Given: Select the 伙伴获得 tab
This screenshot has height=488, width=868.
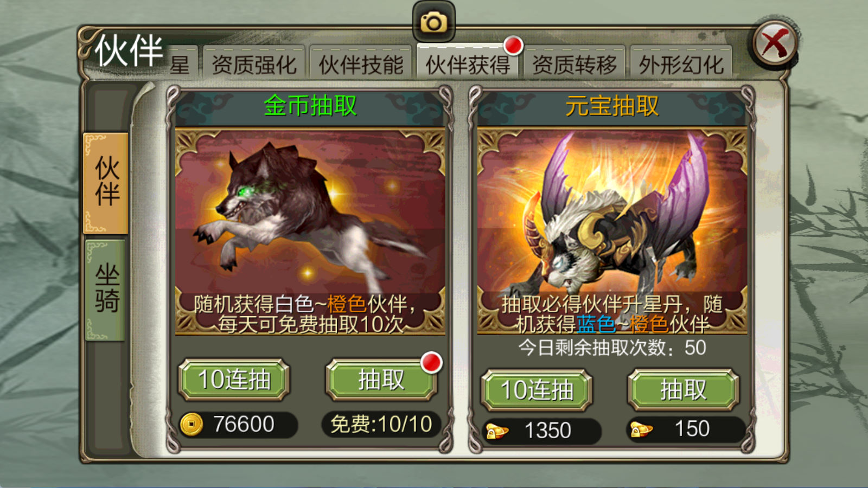Looking at the screenshot, I should 468,64.
